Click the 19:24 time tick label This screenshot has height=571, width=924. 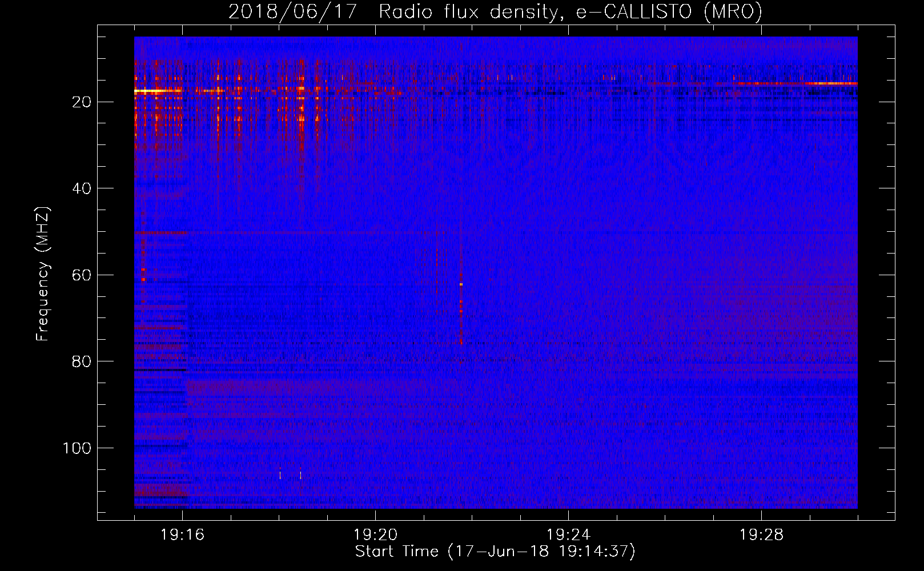(568, 535)
